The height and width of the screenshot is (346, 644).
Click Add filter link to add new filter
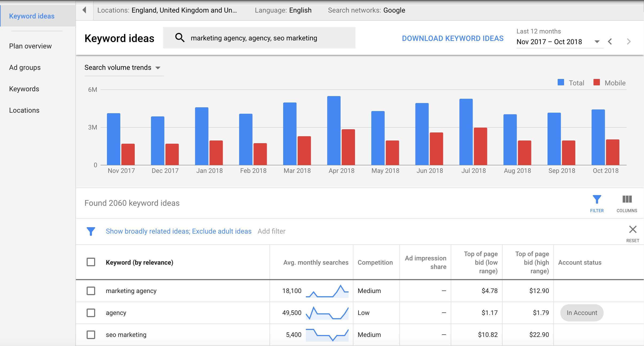click(271, 231)
